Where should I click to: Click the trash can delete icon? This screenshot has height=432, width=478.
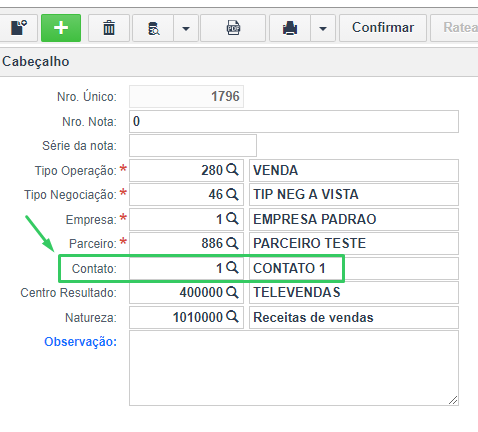109,28
